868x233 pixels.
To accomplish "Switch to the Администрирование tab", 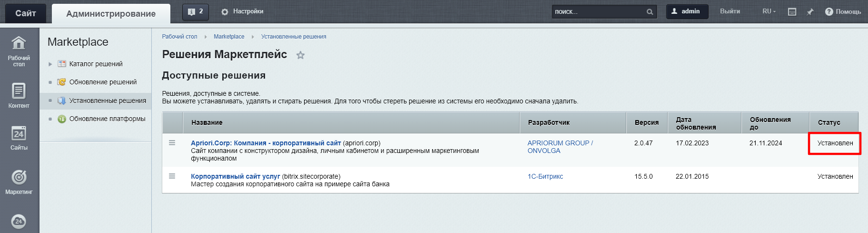I will 111,14.
